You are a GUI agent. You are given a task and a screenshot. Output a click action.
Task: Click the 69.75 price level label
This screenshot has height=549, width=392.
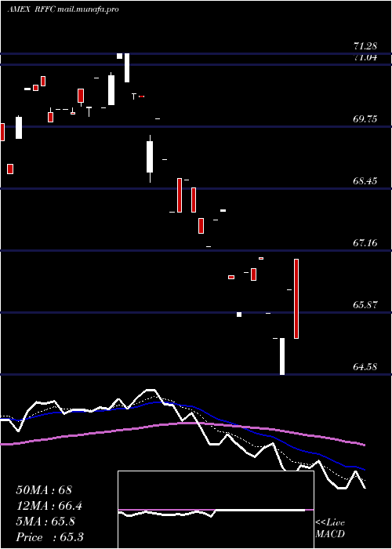[x=365, y=119]
